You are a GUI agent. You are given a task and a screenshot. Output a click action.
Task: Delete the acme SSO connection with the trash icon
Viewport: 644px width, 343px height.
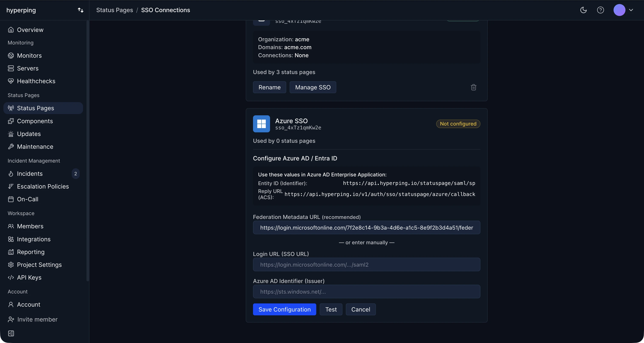click(x=473, y=87)
